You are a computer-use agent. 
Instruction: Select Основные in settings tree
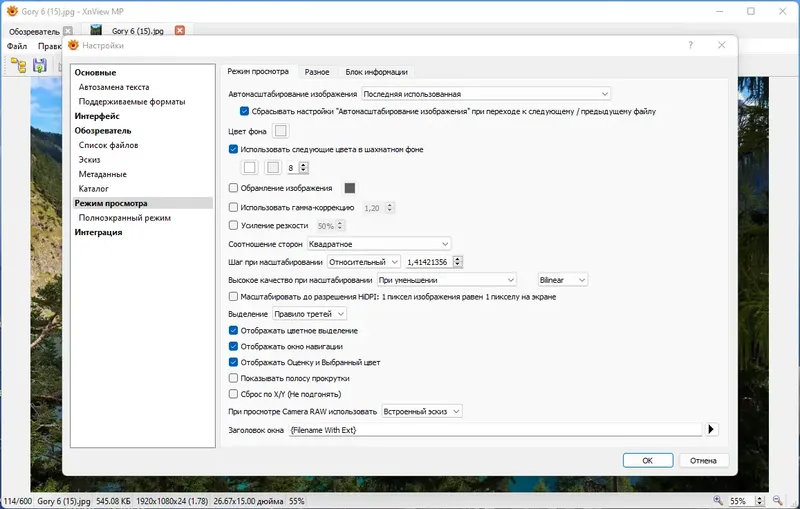coord(95,72)
